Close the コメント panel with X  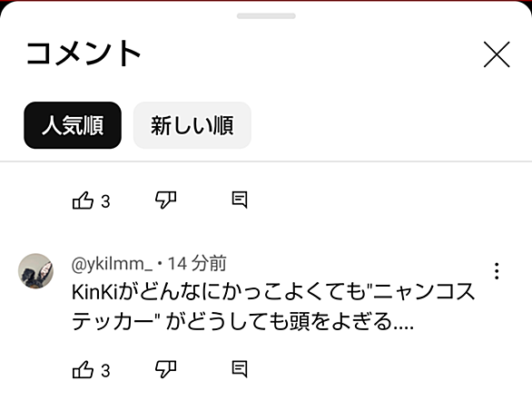click(x=497, y=54)
